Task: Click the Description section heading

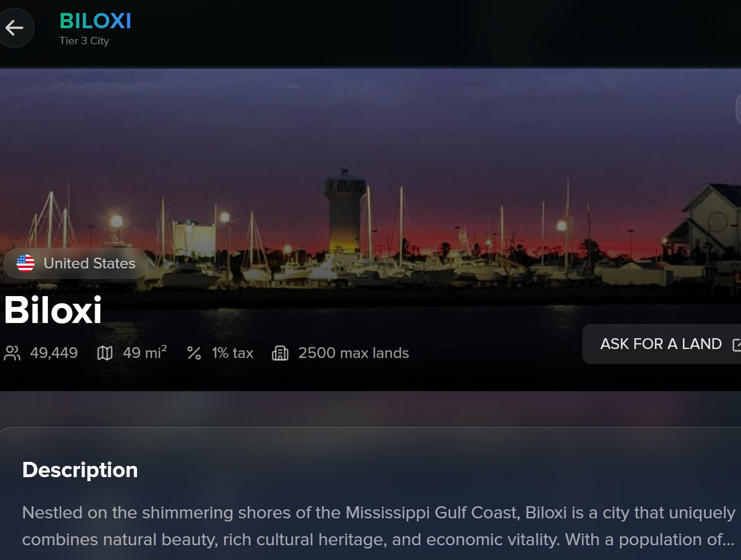Action: [80, 470]
